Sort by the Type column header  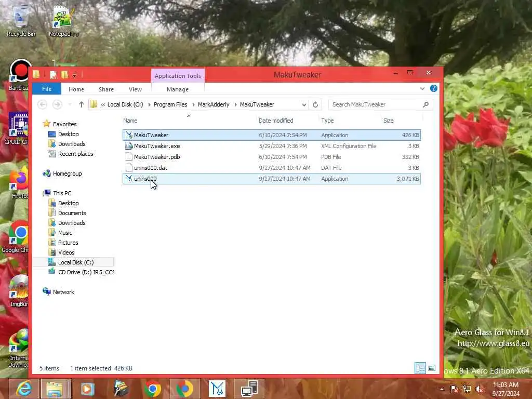pyautogui.click(x=327, y=121)
